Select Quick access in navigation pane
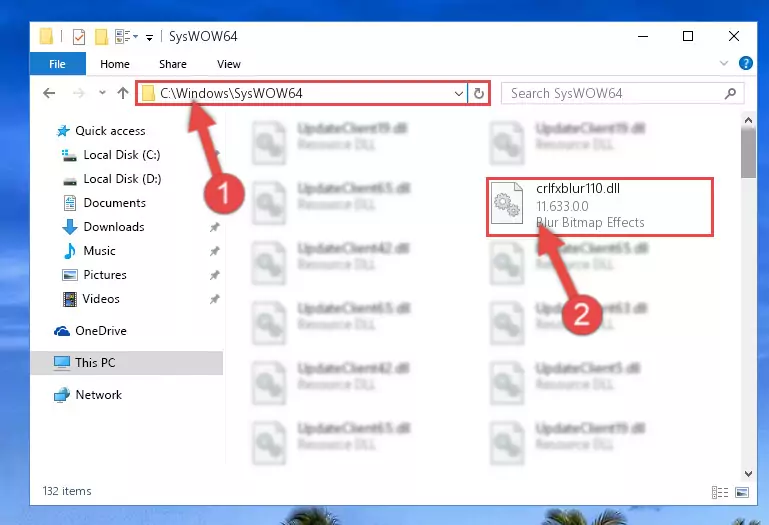769x525 pixels. pyautogui.click(x=110, y=131)
